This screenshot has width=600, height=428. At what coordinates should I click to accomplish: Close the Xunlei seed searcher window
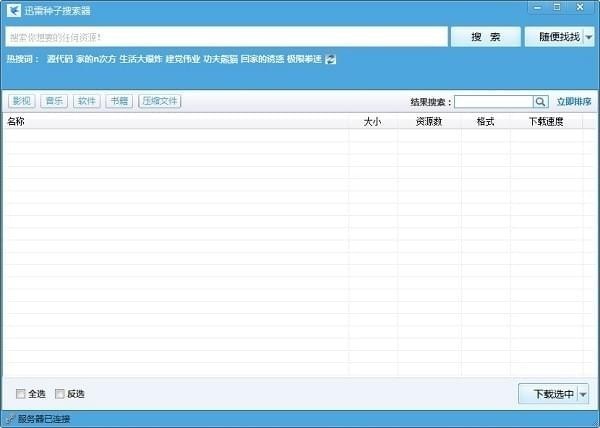pos(580,7)
